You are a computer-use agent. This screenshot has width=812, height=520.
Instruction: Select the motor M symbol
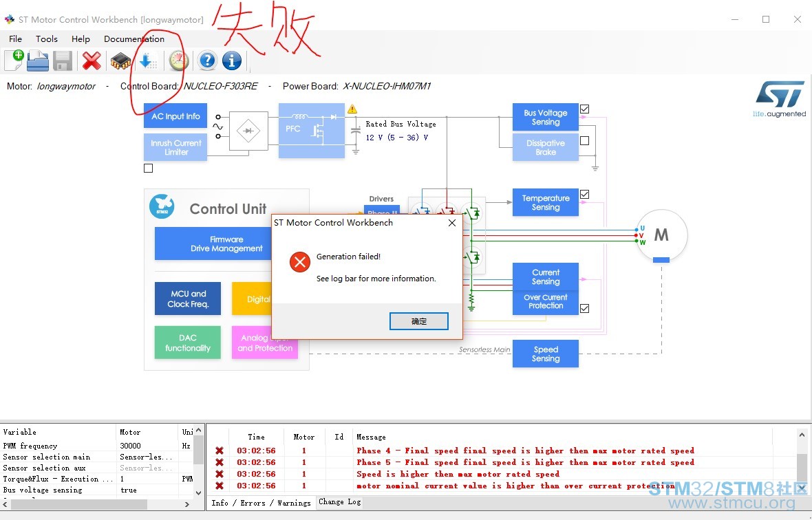tap(661, 235)
